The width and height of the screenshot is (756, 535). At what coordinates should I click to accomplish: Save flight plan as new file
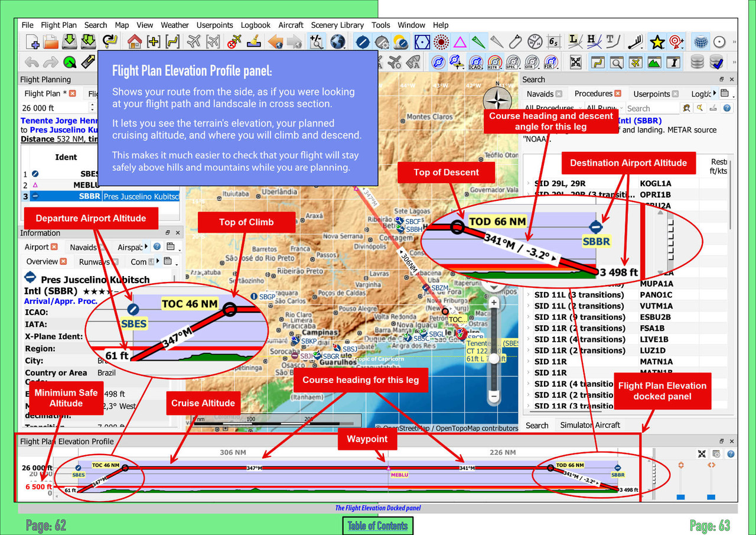point(89,41)
